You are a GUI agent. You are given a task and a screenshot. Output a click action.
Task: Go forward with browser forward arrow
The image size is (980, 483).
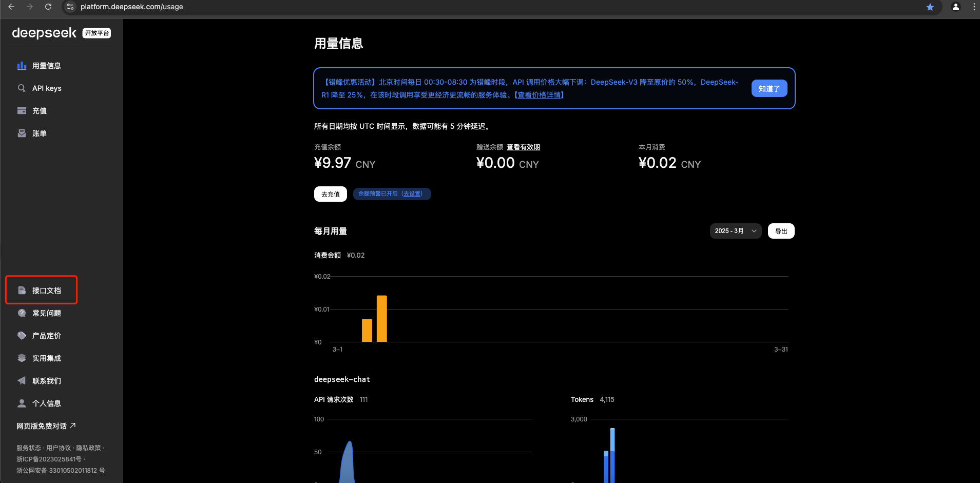click(x=30, y=7)
